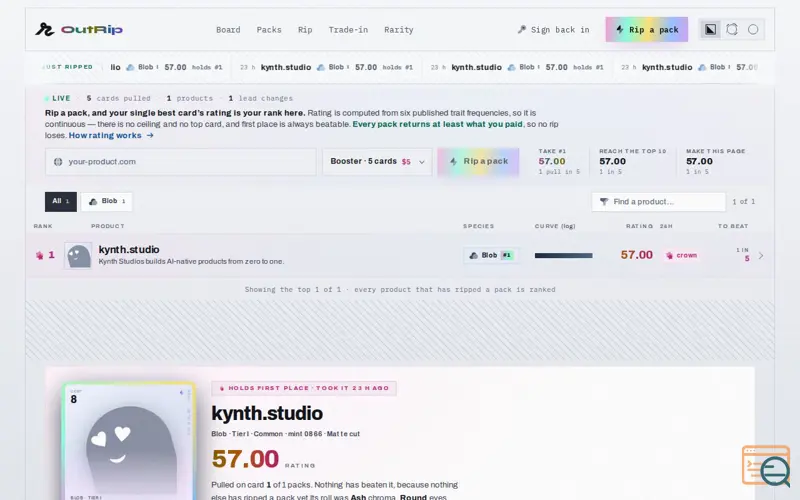Click the RATING column header
Viewport: 800px width, 500px height.
[639, 226]
